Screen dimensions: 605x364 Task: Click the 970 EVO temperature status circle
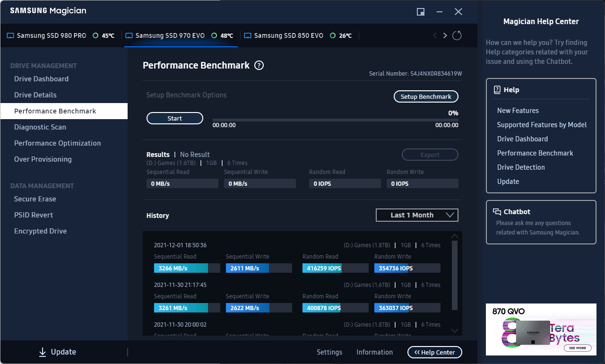click(x=214, y=35)
